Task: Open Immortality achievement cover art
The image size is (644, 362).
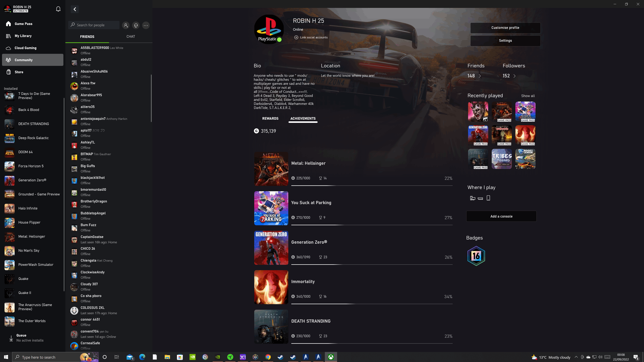Action: (x=271, y=287)
